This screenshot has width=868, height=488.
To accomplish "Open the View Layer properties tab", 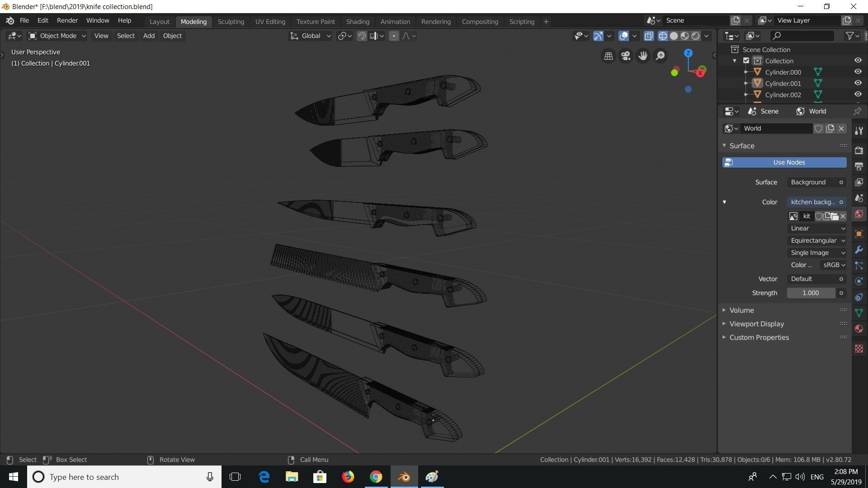I will pyautogui.click(x=859, y=182).
